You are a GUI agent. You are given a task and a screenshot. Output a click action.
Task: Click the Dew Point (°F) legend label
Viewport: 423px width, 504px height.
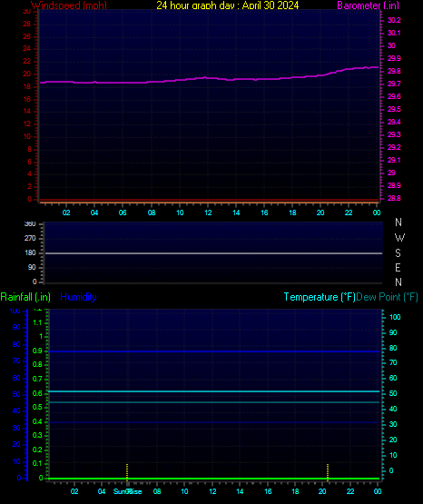click(x=387, y=297)
